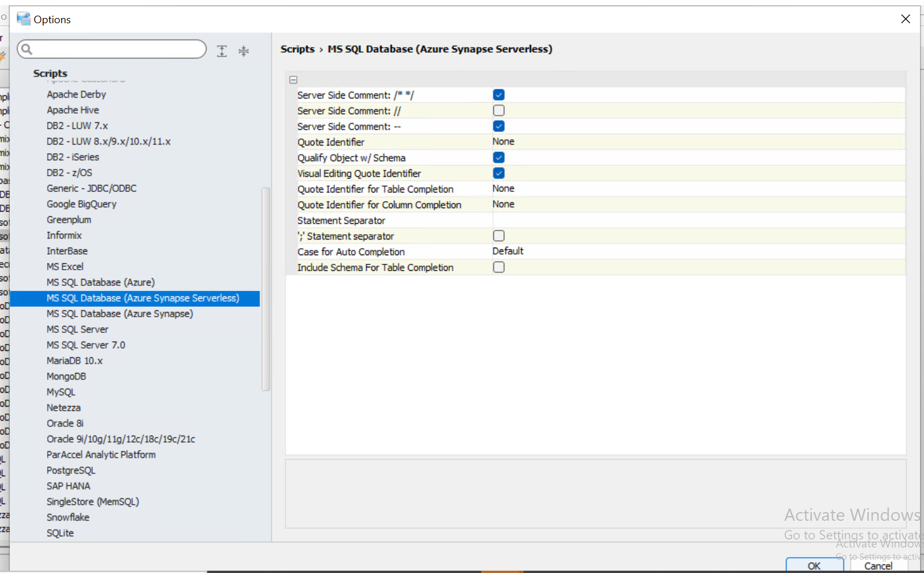Select Apache Hive in the tree
This screenshot has height=573, width=924.
(73, 110)
